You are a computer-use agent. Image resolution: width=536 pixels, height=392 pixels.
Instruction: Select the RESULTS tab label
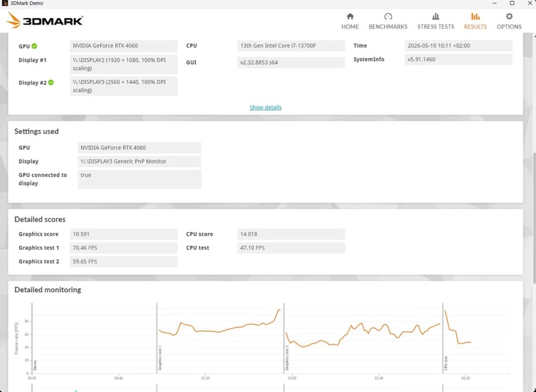(x=475, y=27)
